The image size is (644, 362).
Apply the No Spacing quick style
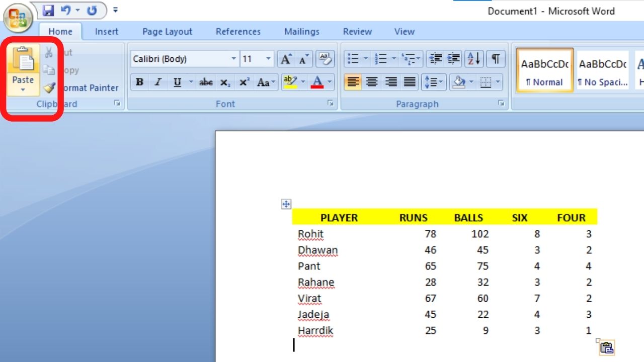tap(602, 69)
